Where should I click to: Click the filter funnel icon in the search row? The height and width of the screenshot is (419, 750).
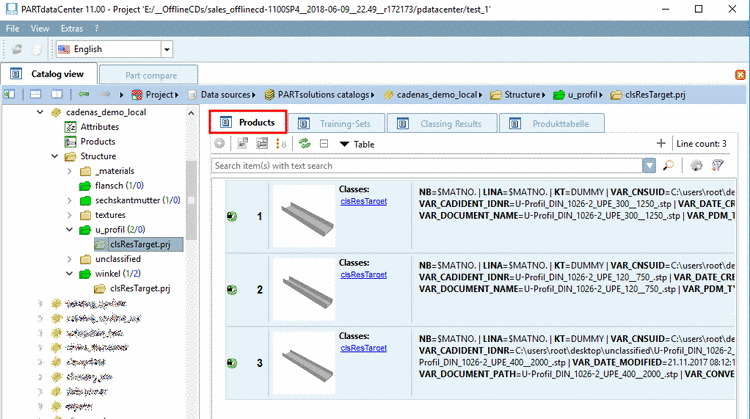coord(717,165)
